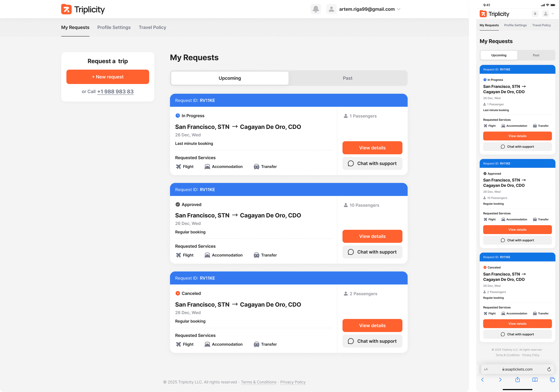Viewport: 559px width, 392px height.
Task: Click the desktop notification bell icon
Action: 316,9
